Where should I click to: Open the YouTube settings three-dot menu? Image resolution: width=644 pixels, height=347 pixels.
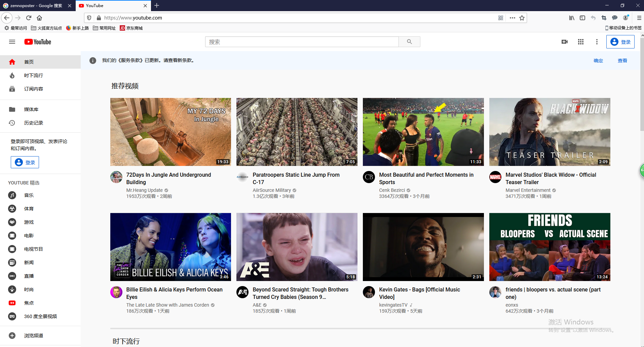(597, 42)
